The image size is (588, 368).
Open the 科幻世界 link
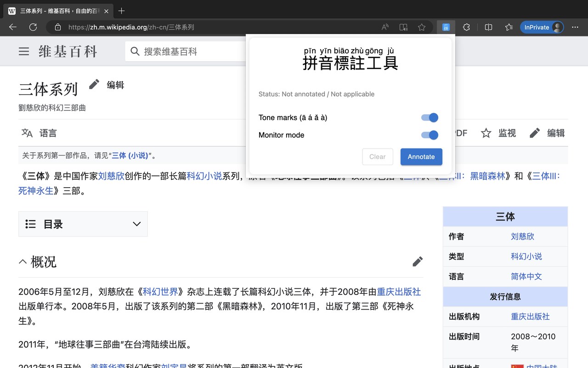pos(160,292)
